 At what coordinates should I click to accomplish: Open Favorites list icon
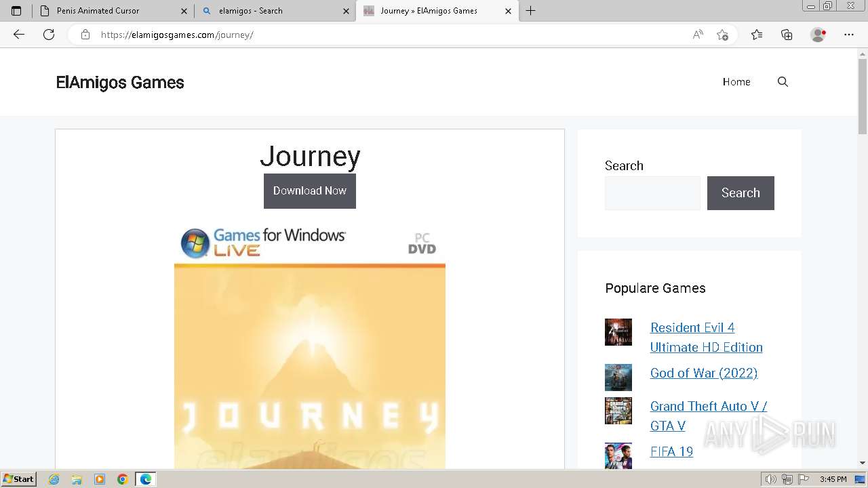(x=757, y=35)
